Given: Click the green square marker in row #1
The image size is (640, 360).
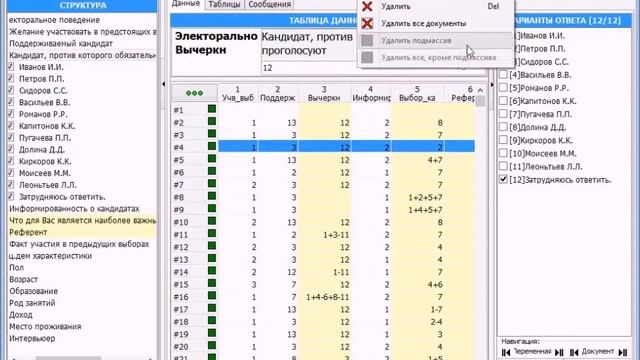Looking at the screenshot, I should pos(212,109).
